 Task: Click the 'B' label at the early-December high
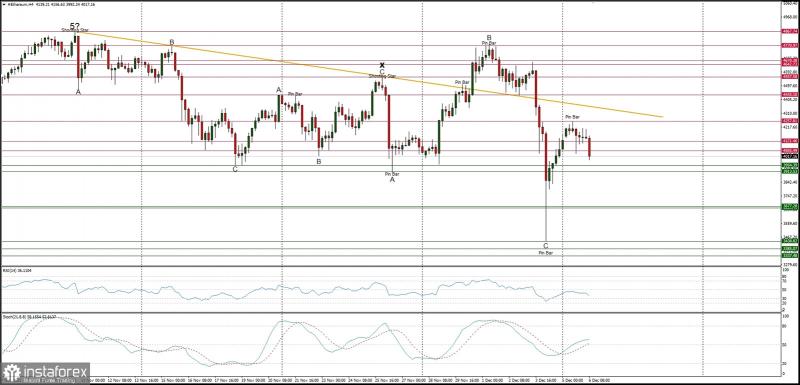489,37
